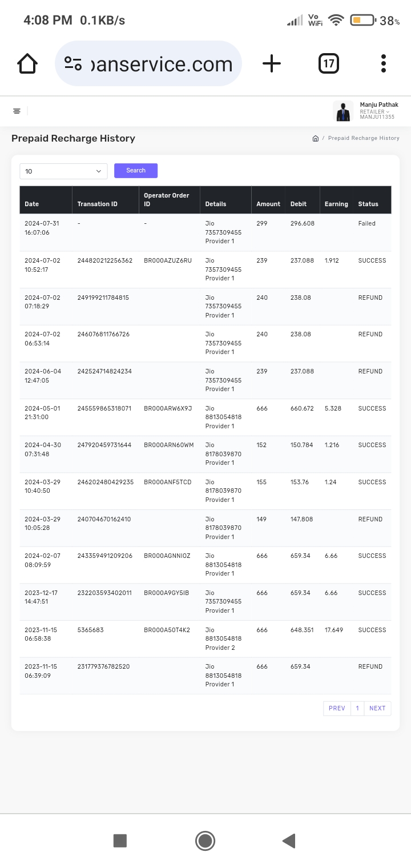Show the 17 open tabs switcher
This screenshot has height=868, width=411.
click(329, 63)
